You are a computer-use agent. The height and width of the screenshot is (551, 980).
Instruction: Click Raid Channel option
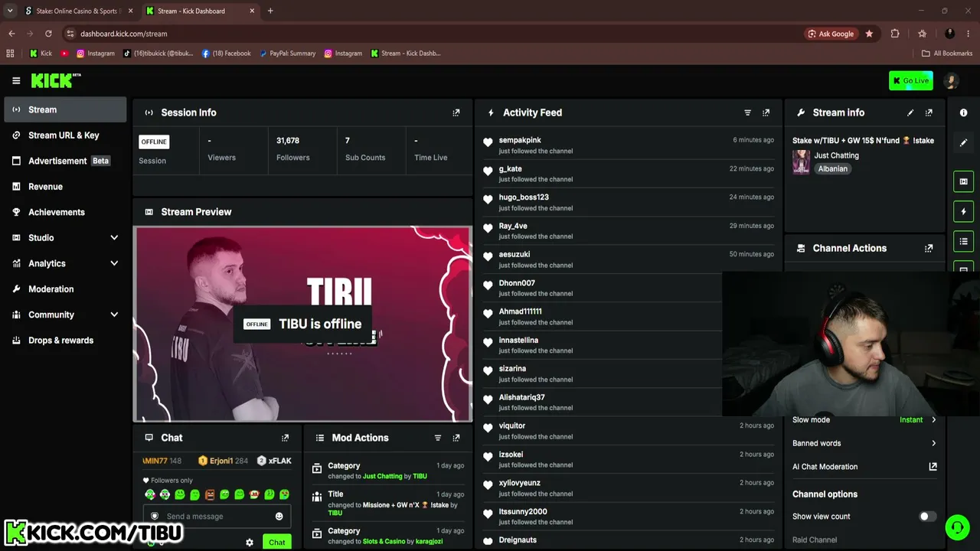point(815,540)
